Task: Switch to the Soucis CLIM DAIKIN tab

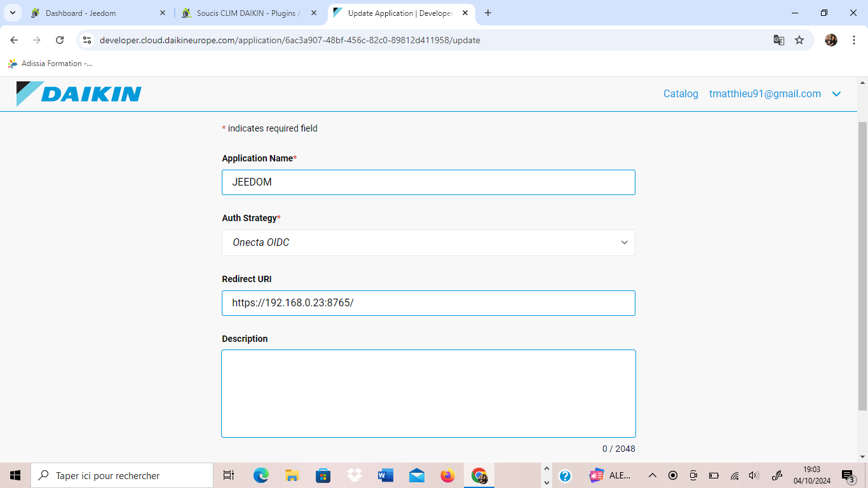Action: 248,13
